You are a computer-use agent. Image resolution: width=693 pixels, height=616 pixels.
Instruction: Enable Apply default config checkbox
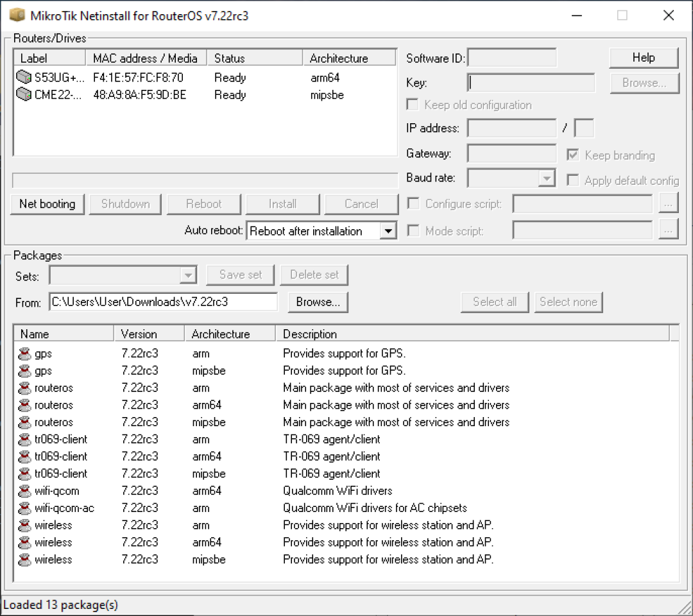pyautogui.click(x=573, y=180)
